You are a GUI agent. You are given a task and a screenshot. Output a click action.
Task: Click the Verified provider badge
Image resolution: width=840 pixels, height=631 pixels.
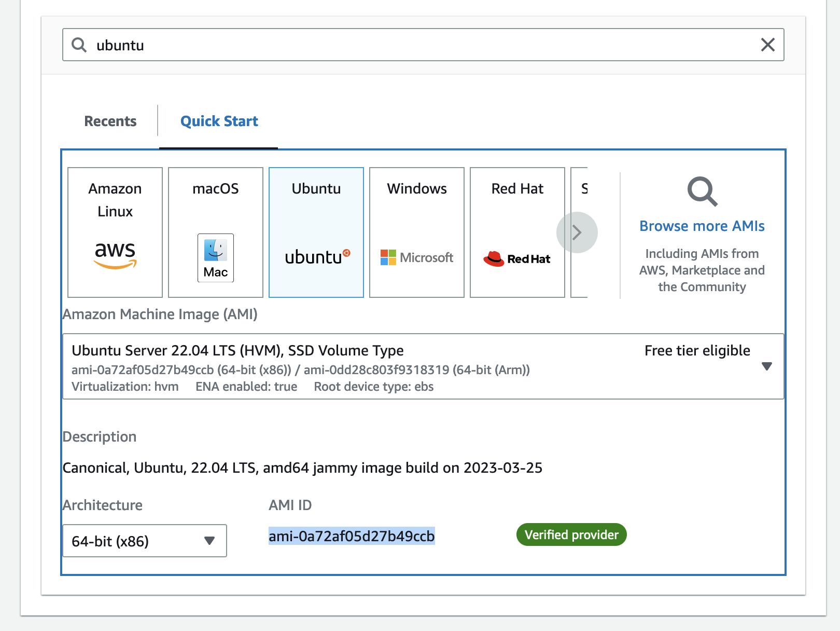[x=571, y=534]
